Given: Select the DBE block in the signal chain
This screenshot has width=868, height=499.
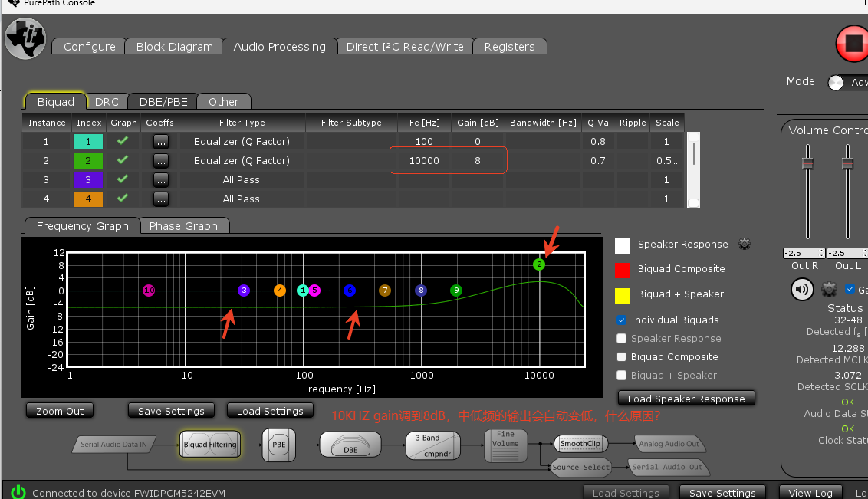Looking at the screenshot, I should coord(350,445).
